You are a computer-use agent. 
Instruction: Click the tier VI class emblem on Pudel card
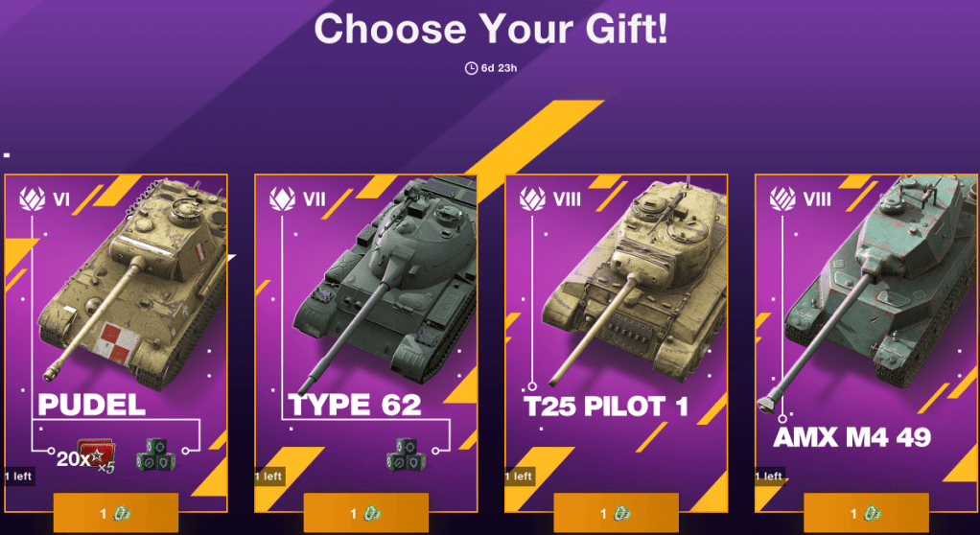pos(32,198)
